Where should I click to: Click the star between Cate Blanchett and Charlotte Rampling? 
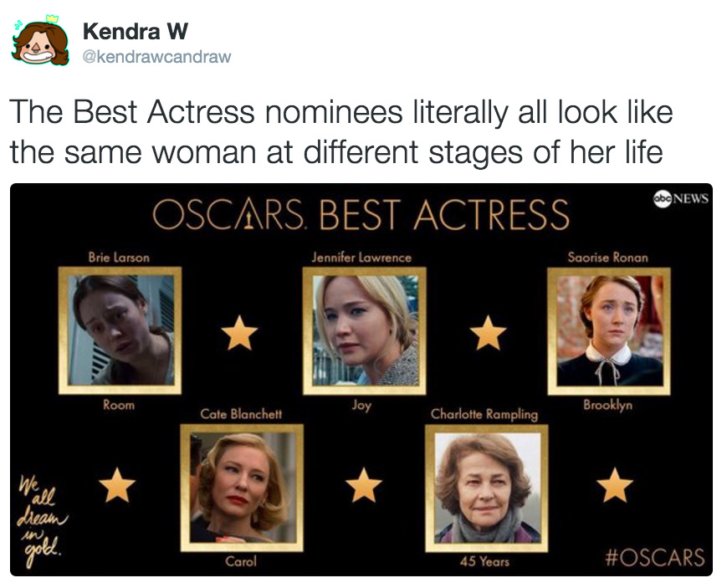363,484
